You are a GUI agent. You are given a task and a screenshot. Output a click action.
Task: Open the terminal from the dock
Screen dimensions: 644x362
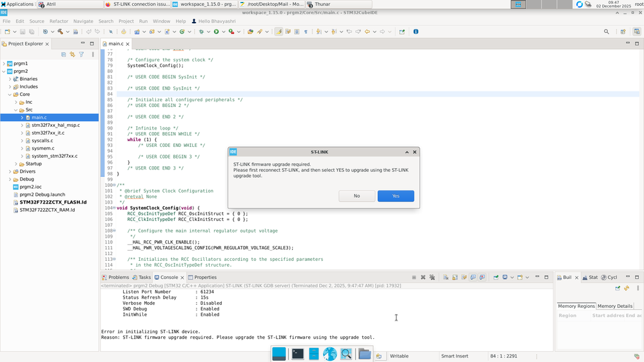click(297, 354)
